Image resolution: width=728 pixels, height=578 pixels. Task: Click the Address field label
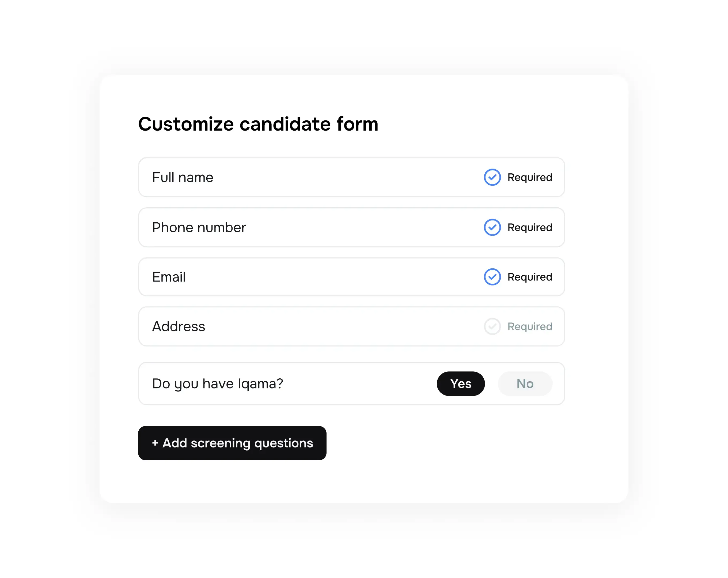point(179,326)
